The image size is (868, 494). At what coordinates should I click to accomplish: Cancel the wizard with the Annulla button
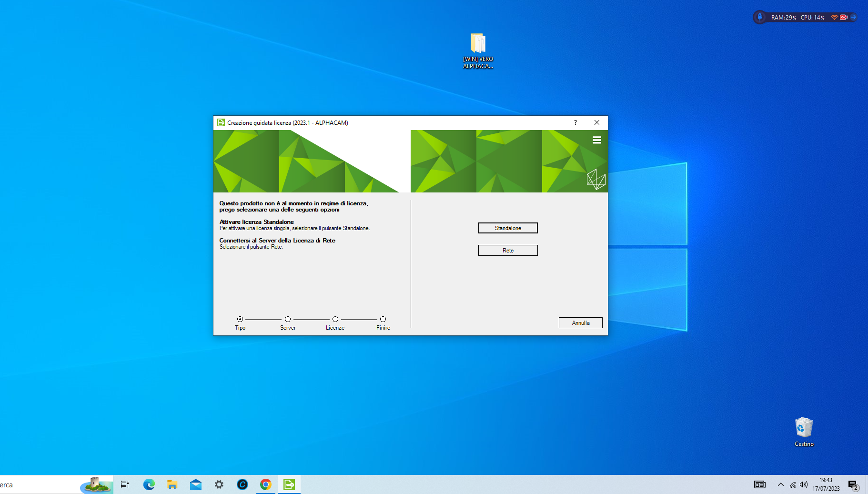[580, 323]
